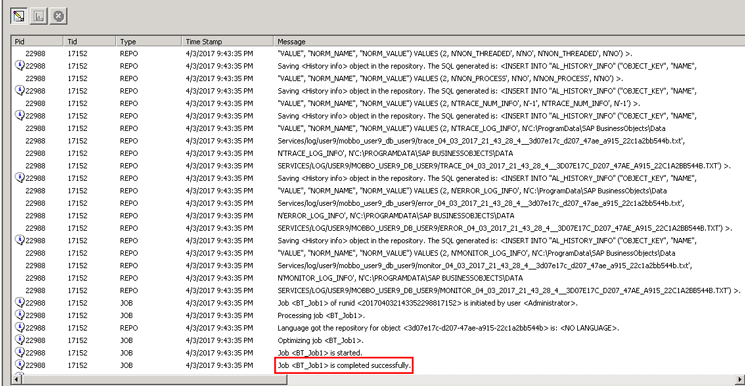Sort by the Tid column header
745x386 pixels.
click(90, 42)
